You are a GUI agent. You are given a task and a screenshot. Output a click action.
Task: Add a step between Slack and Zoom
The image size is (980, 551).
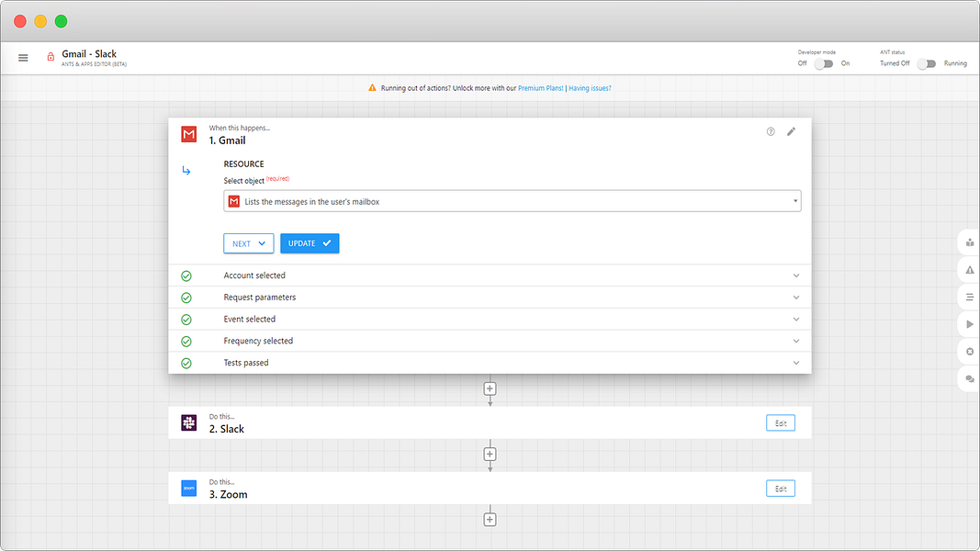490,455
